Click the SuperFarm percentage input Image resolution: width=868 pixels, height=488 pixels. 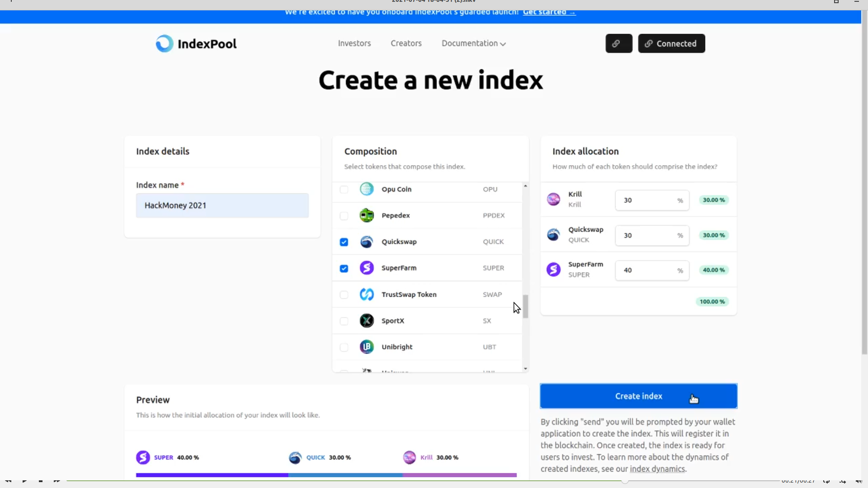point(652,270)
